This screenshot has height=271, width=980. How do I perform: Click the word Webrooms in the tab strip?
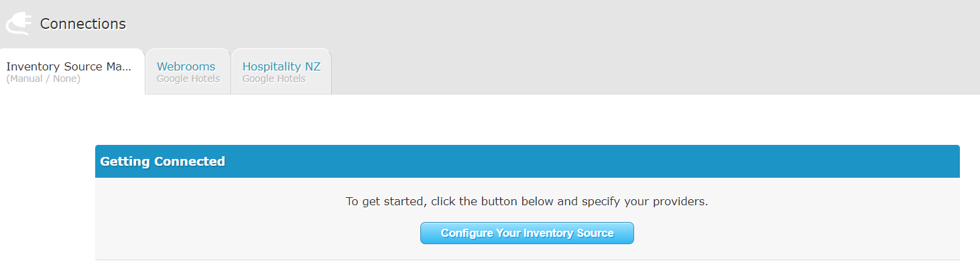pyautogui.click(x=186, y=66)
